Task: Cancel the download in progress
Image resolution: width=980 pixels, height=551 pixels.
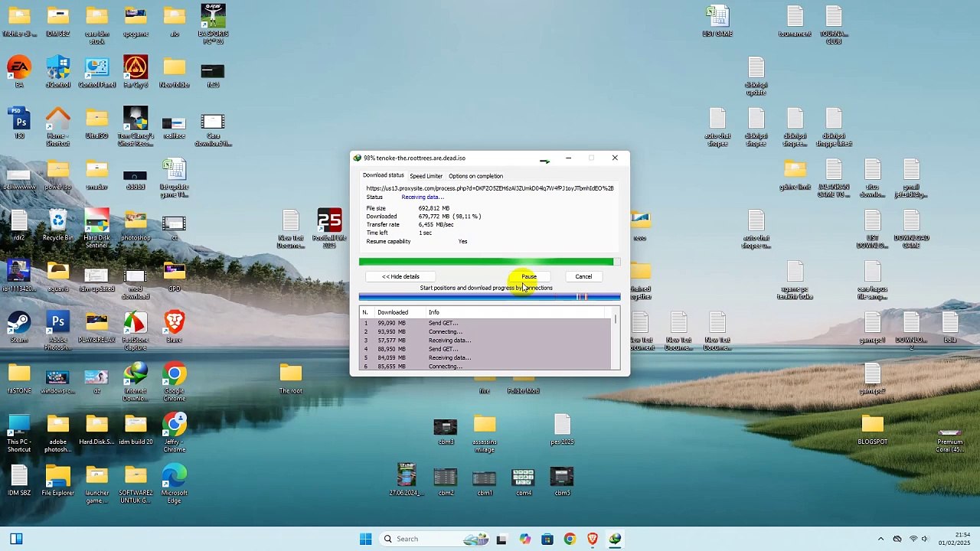Action: point(583,276)
